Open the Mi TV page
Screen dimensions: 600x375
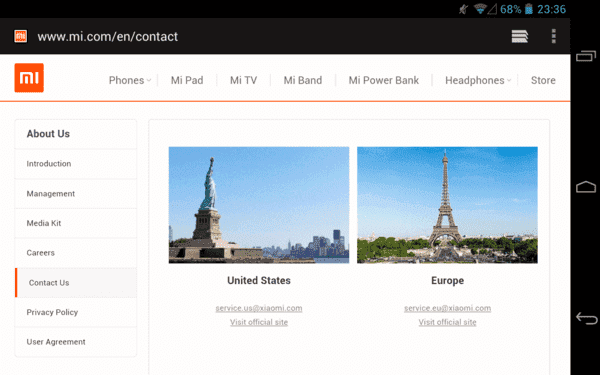pos(243,80)
